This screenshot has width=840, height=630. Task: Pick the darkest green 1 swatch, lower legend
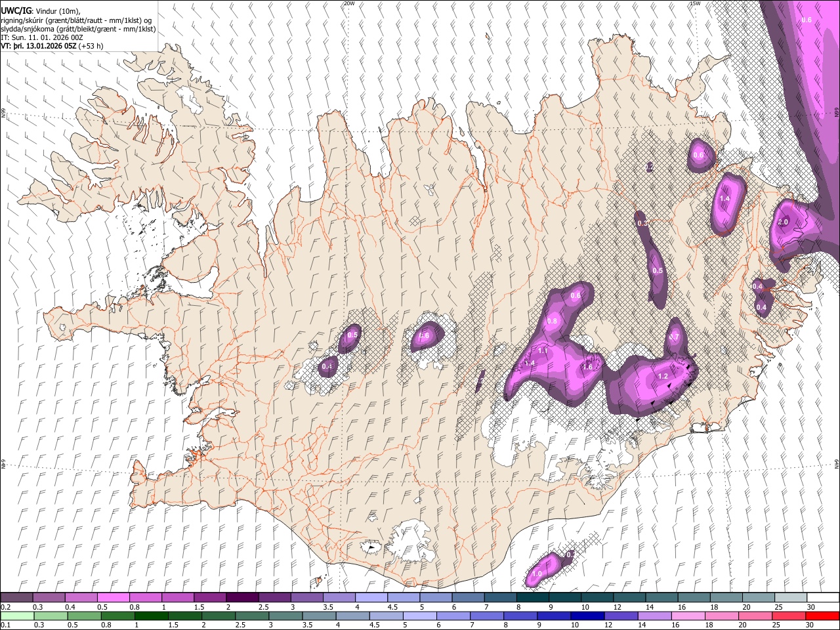[152, 616]
